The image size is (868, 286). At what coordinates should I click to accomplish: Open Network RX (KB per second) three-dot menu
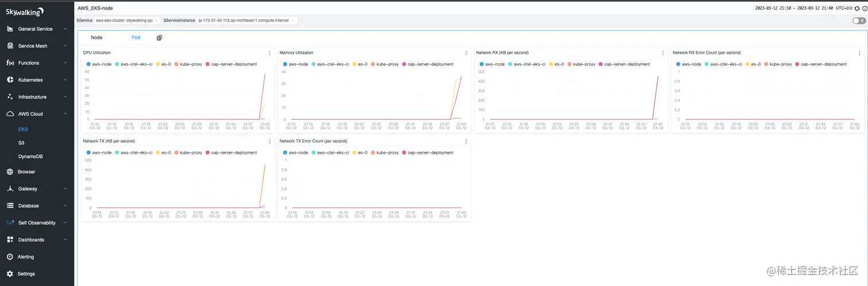[663, 53]
